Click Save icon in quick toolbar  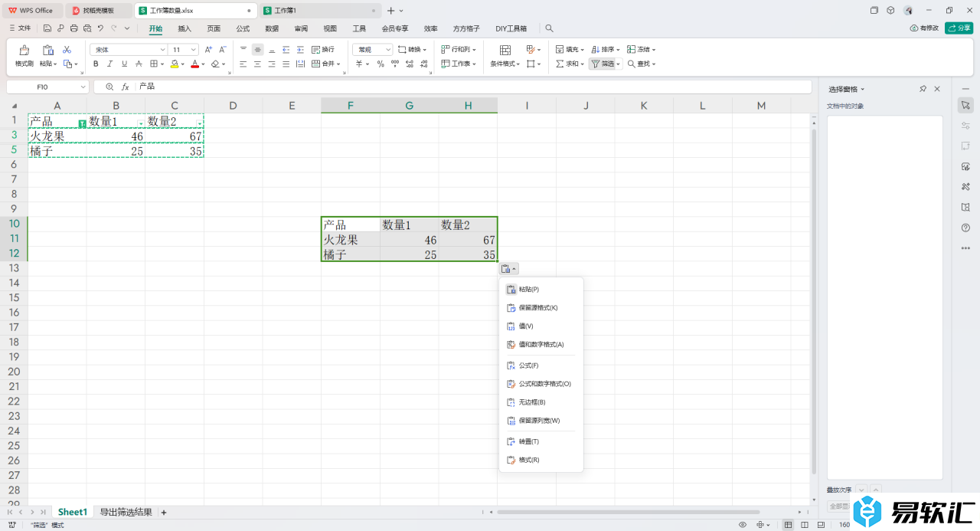[x=47, y=28]
